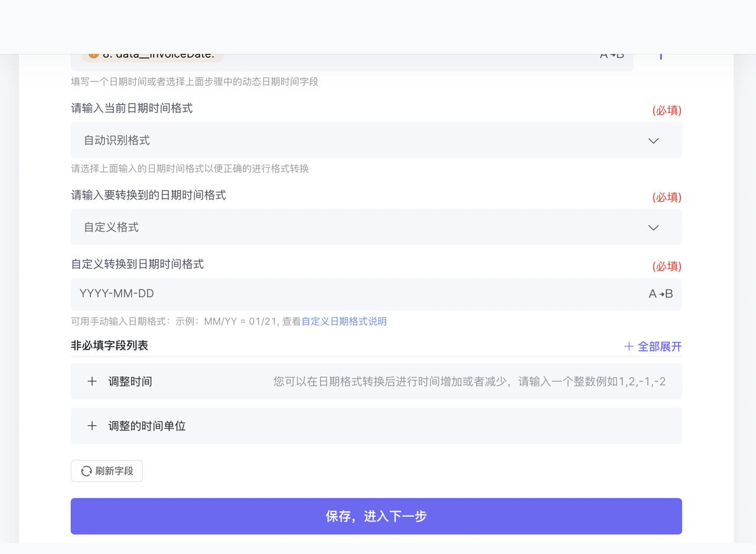Click the plus icon before 全部展开
Viewport: 756px width, 554px height.
(629, 346)
